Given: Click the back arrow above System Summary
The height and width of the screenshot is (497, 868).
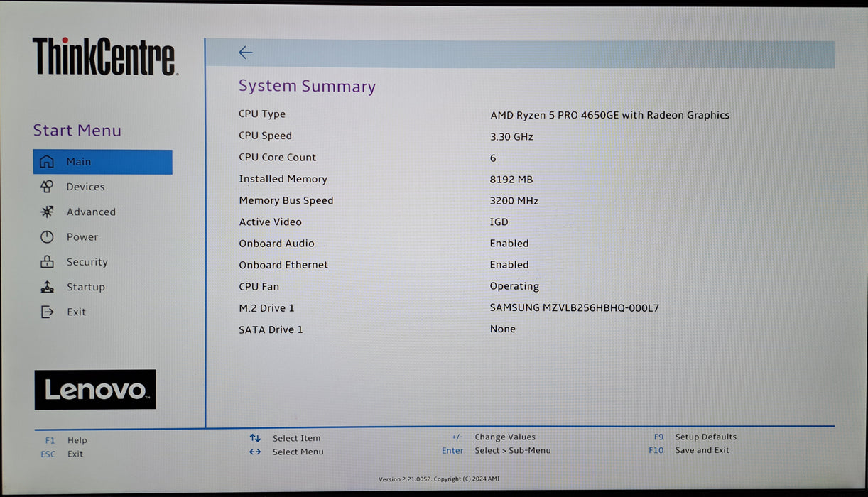Looking at the screenshot, I should point(246,53).
